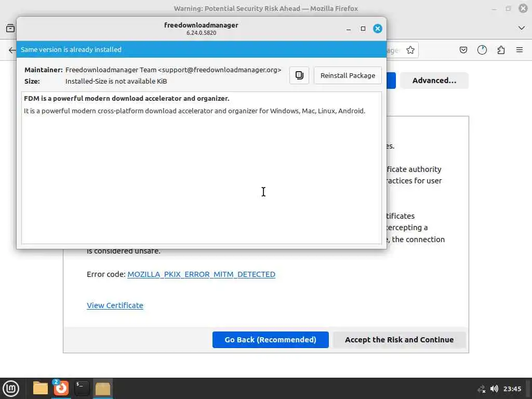The image size is (532, 399).
Task: Maximize the Firefox window
Action: tap(508, 8)
